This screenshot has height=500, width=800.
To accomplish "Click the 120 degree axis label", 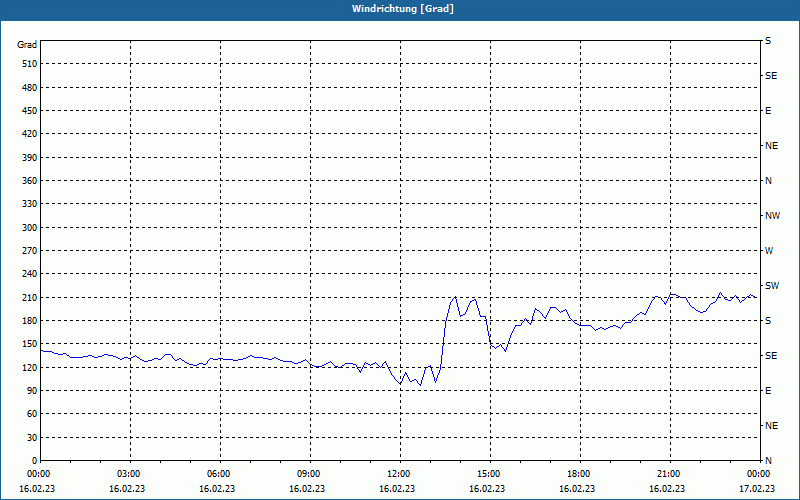I will [30, 367].
